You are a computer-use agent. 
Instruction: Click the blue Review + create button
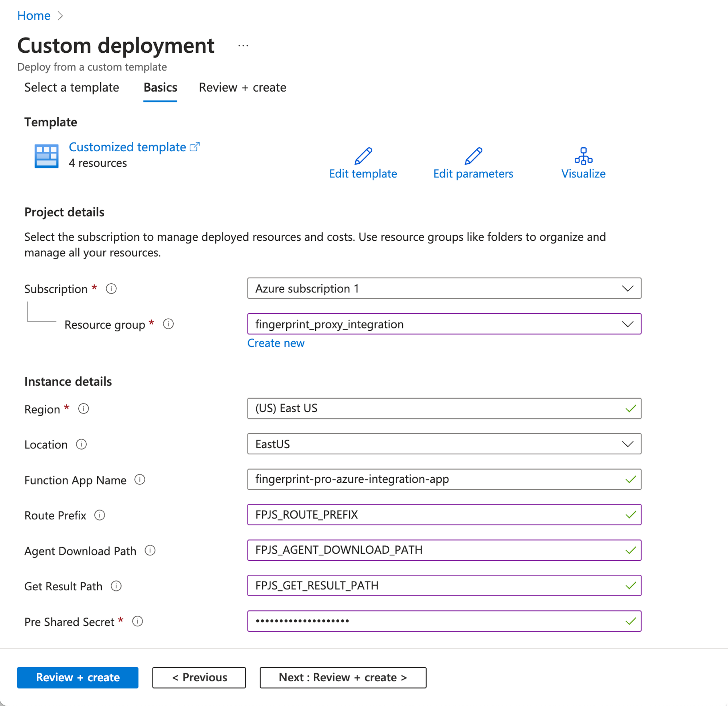pos(78,677)
